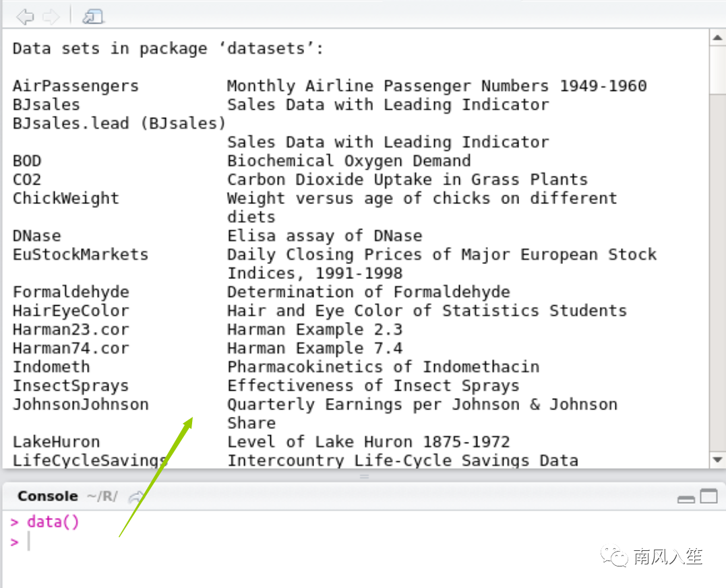Minimize the Console pane

[686, 498]
